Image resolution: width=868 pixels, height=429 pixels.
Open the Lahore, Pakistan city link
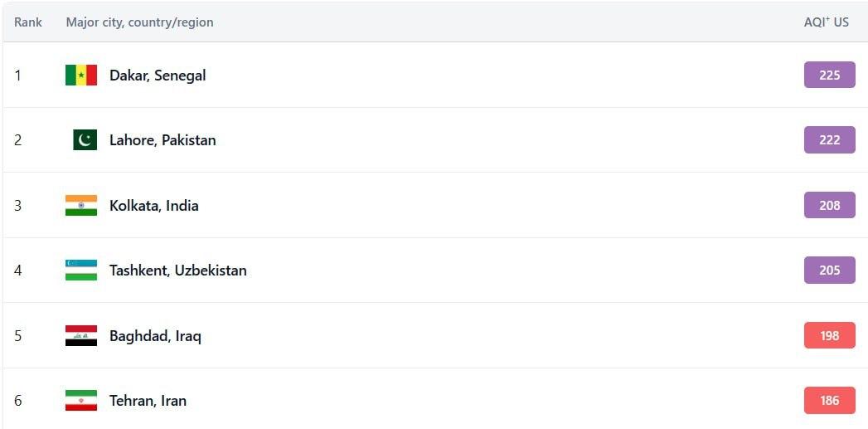coord(162,140)
